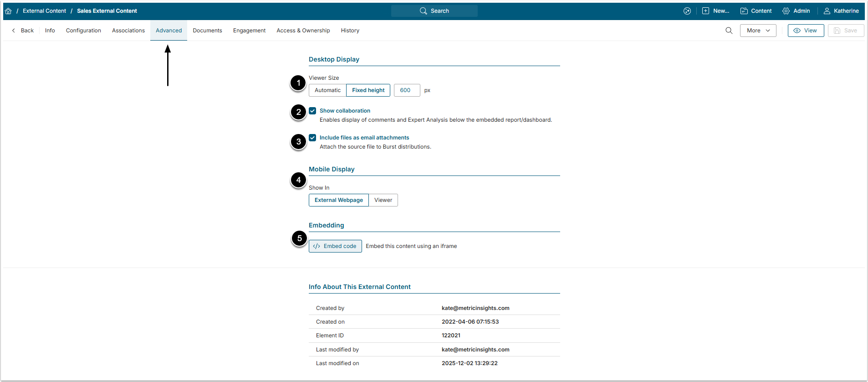Image resolution: width=868 pixels, height=382 pixels.
Task: Go to the home page icon
Action: [8, 11]
